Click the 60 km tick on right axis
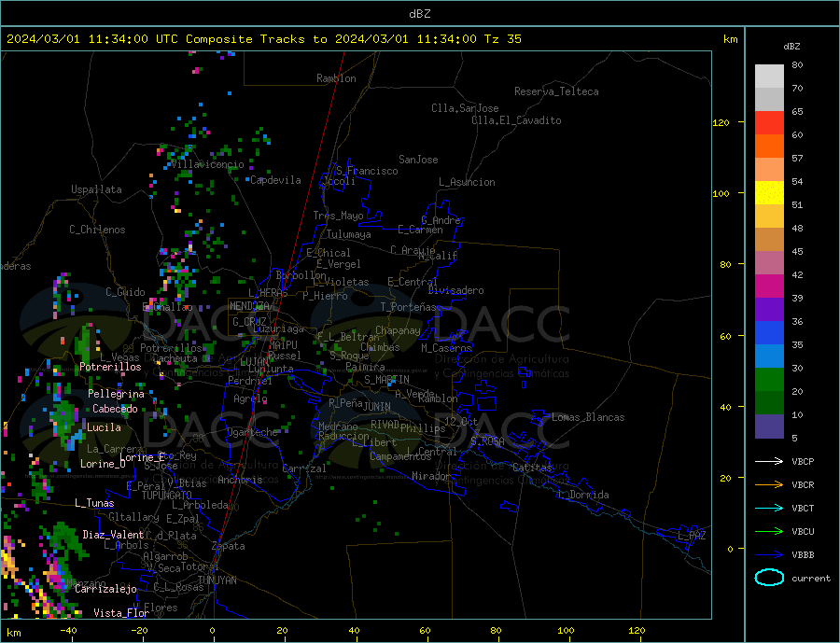 pyautogui.click(x=724, y=336)
